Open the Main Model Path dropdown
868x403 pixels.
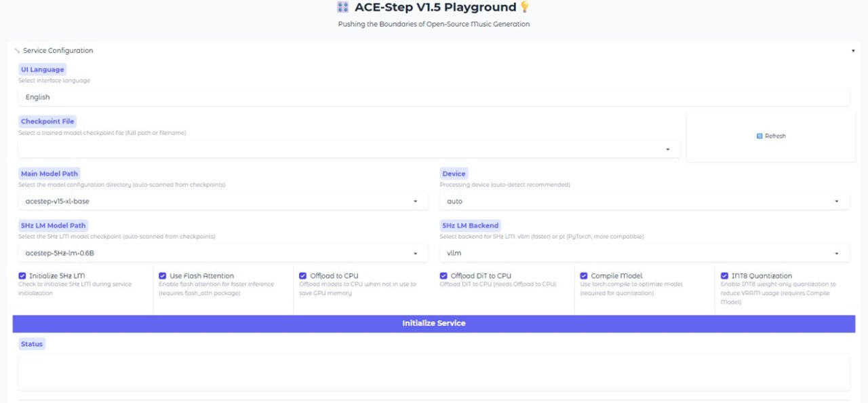pyautogui.click(x=223, y=201)
